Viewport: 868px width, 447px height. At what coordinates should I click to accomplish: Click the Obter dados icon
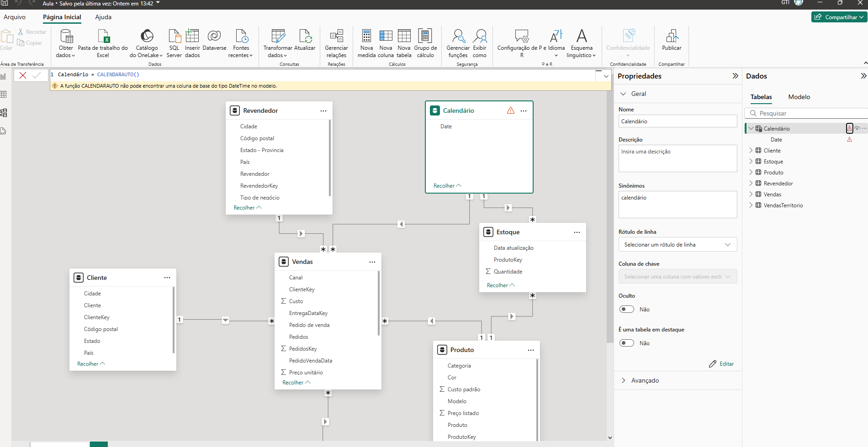(x=67, y=36)
